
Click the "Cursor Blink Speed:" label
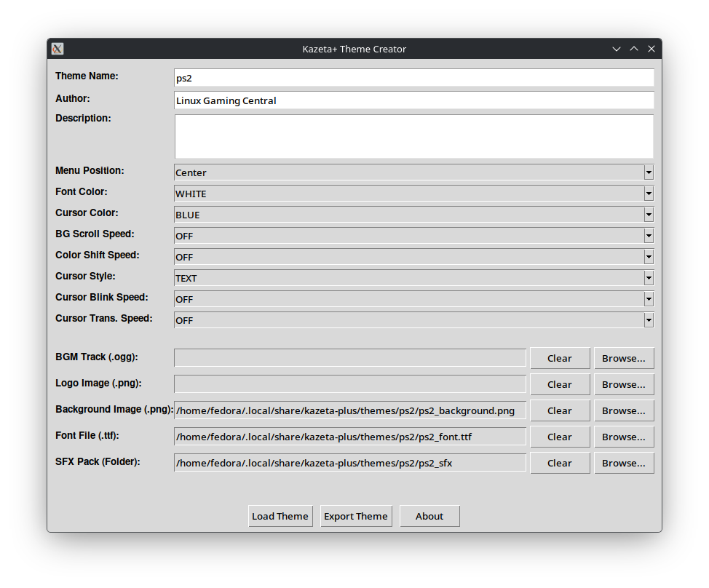[102, 298]
